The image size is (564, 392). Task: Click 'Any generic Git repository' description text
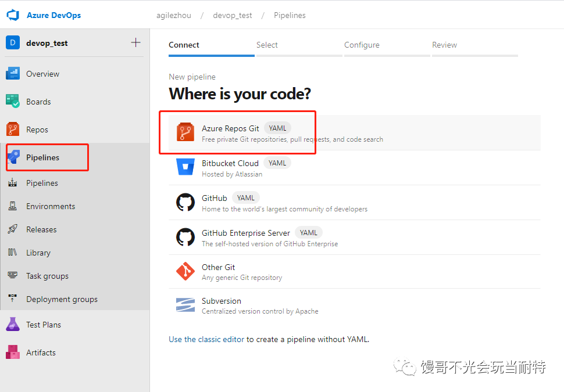(x=242, y=278)
